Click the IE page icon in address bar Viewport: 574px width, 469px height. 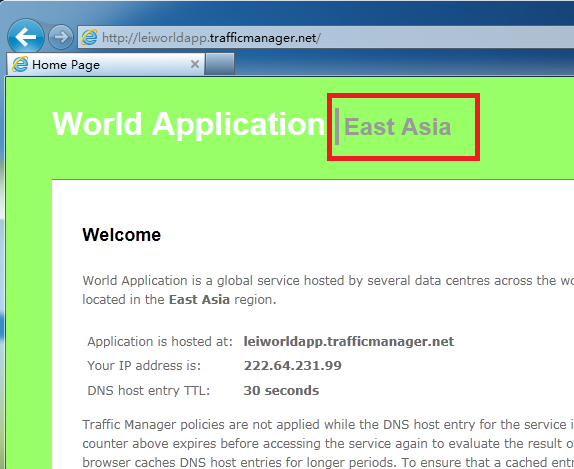pos(89,37)
